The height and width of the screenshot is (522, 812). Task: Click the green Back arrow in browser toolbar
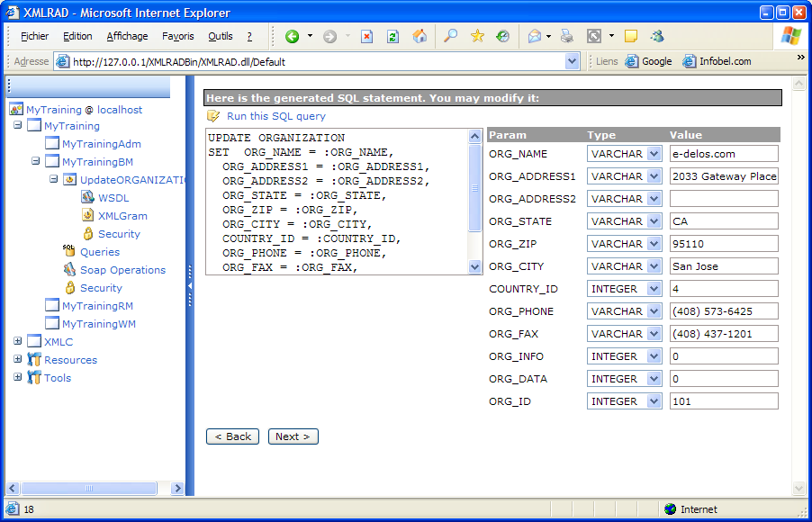point(293,37)
